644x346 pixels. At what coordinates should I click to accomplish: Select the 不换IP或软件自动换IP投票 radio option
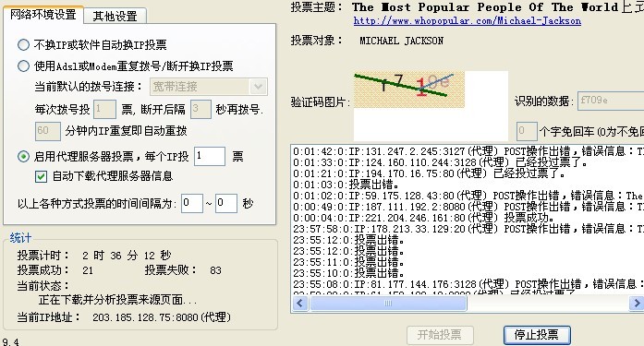click(23, 44)
